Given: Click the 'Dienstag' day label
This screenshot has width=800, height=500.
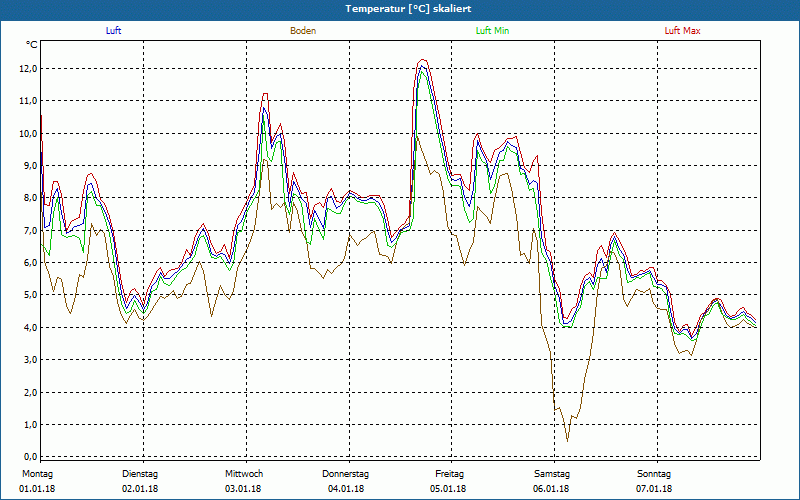Looking at the screenshot, I should click(x=140, y=474).
